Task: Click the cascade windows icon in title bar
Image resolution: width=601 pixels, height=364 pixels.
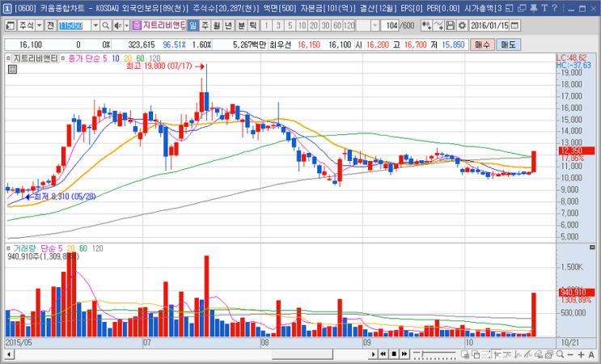Action: click(522, 8)
